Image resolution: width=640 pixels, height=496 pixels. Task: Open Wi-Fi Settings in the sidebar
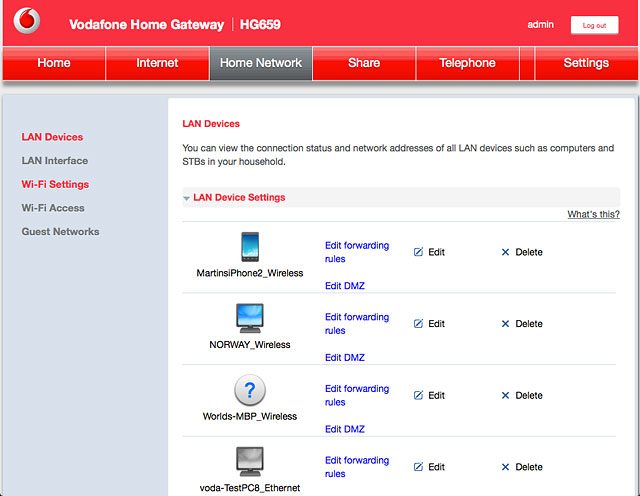point(55,185)
